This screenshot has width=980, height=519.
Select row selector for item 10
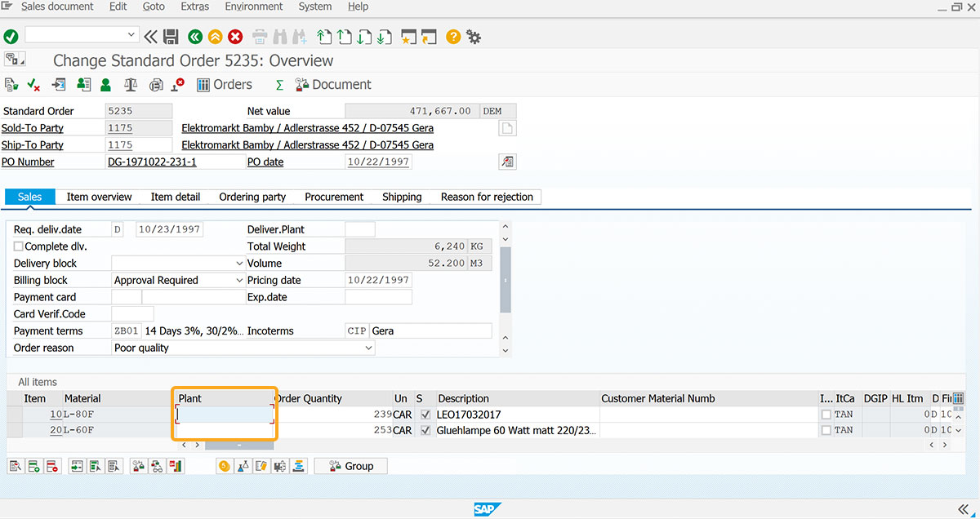click(15, 415)
